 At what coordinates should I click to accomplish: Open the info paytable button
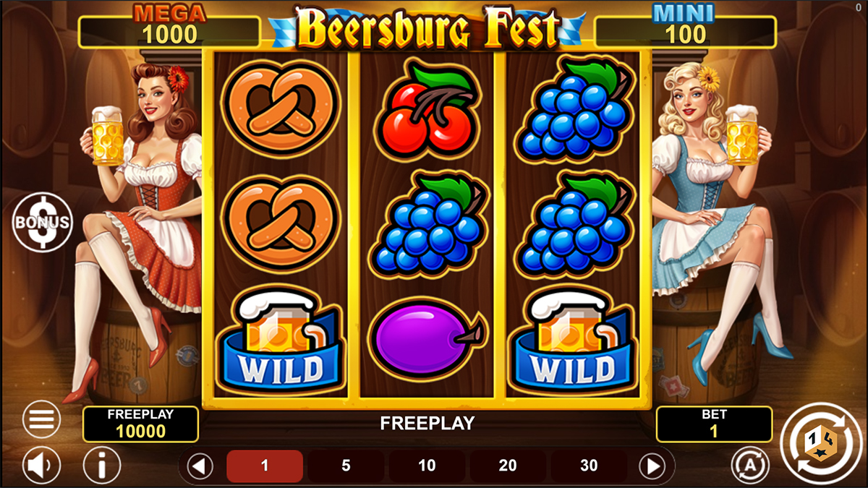click(x=102, y=466)
